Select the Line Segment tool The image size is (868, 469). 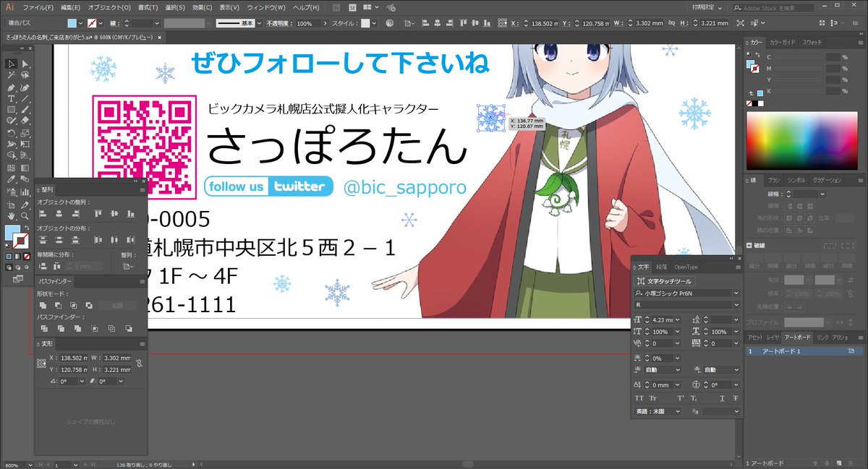[x=25, y=98]
